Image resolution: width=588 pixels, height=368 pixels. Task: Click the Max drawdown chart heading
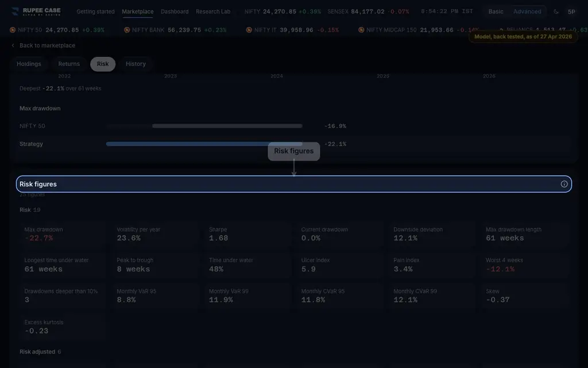pyautogui.click(x=40, y=109)
